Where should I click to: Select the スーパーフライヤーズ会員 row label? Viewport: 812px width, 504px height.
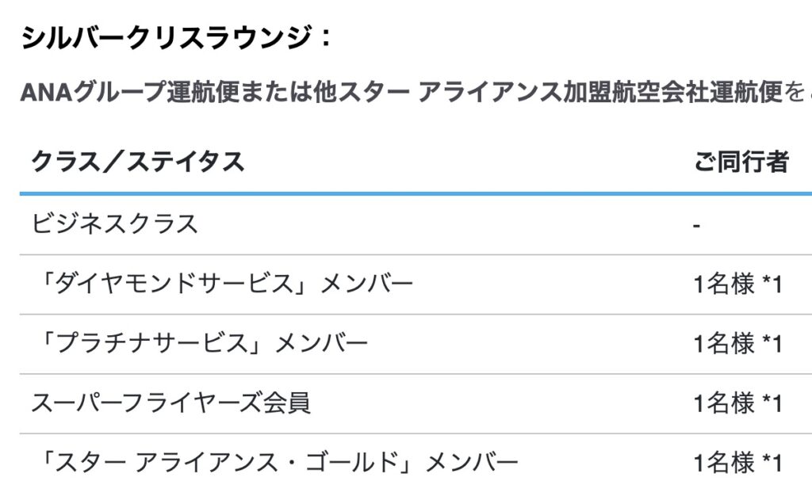[x=170, y=403]
